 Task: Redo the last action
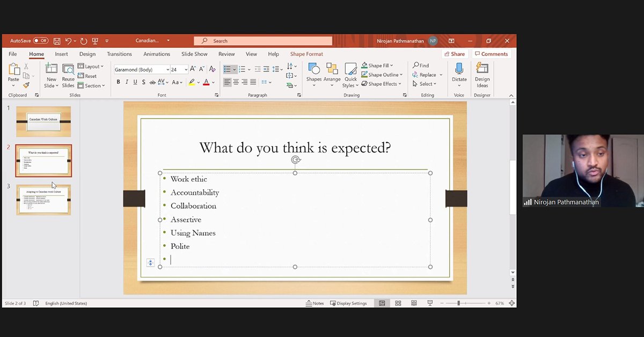[x=83, y=41]
